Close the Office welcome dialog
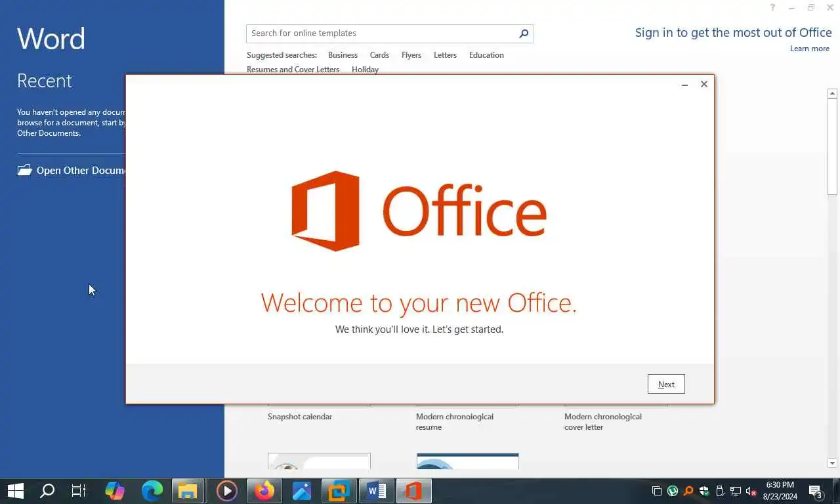 coord(704,84)
